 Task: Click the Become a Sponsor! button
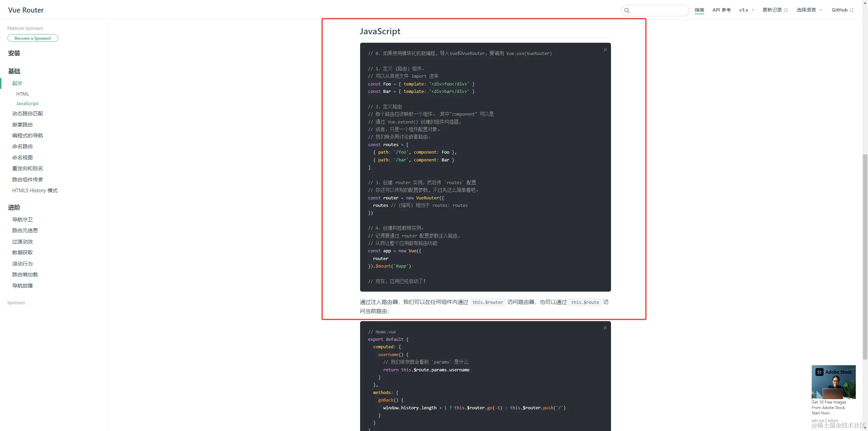(x=33, y=38)
